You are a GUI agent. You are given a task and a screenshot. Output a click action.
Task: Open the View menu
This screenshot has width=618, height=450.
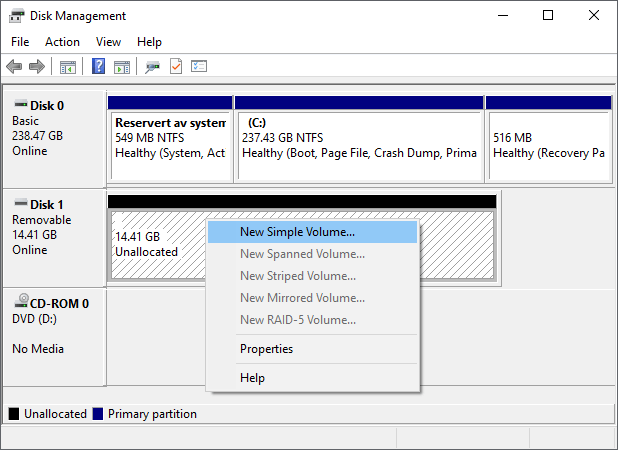108,42
